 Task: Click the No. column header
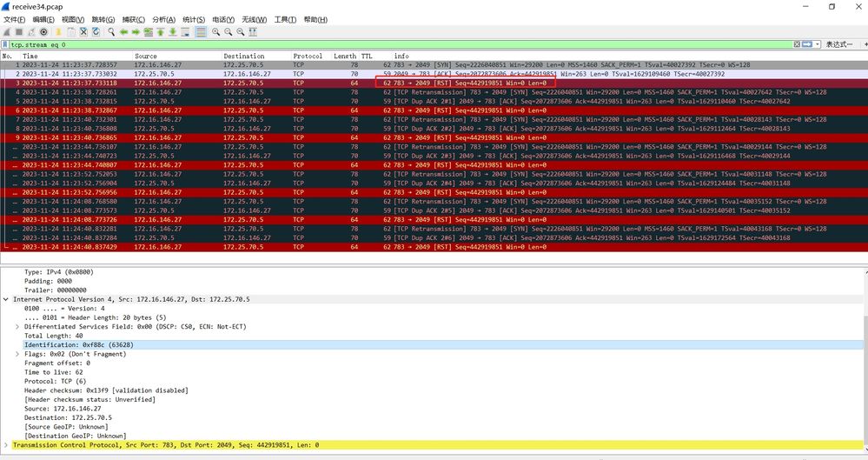(8, 56)
